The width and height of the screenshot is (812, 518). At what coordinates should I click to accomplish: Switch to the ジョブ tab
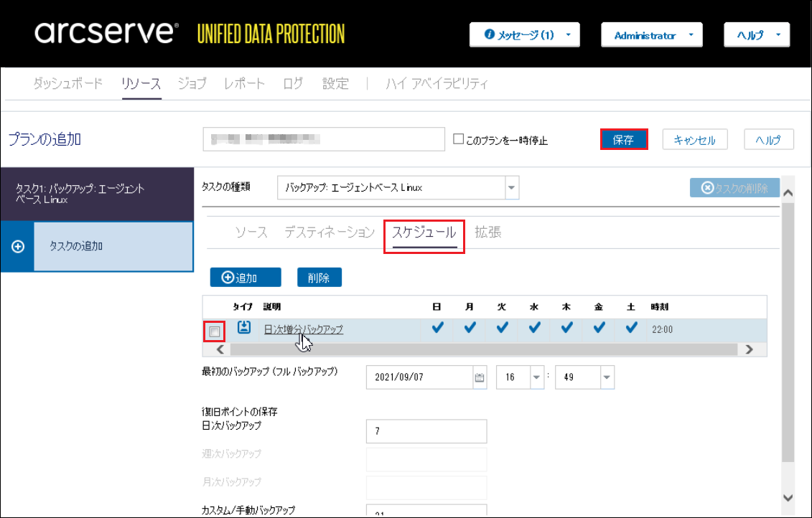coord(192,83)
